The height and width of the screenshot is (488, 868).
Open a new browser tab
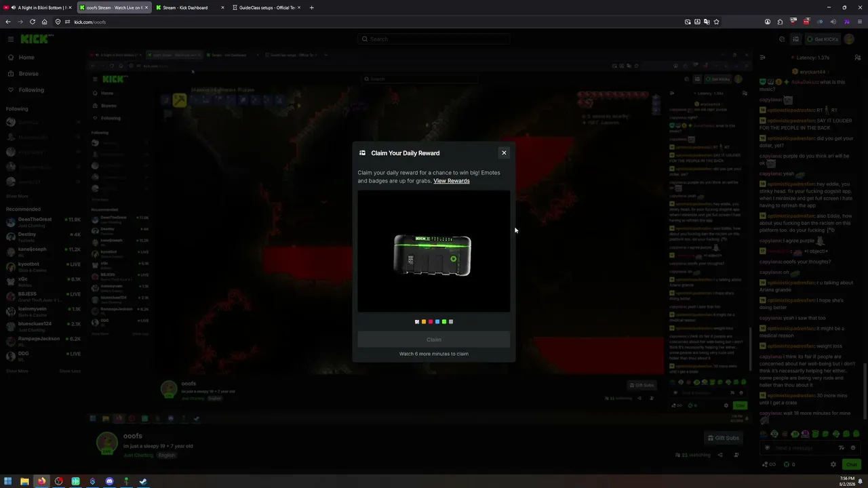312,7
